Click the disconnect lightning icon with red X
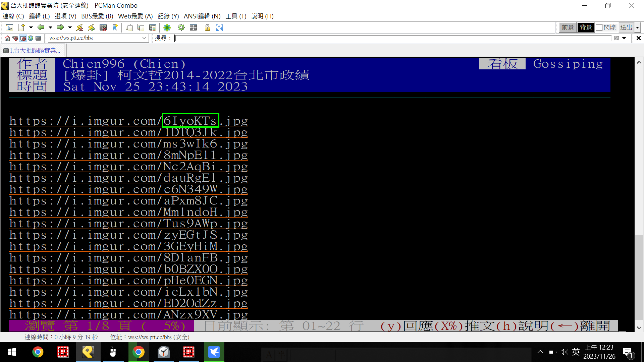This screenshot has width=644, height=362. click(x=79, y=27)
